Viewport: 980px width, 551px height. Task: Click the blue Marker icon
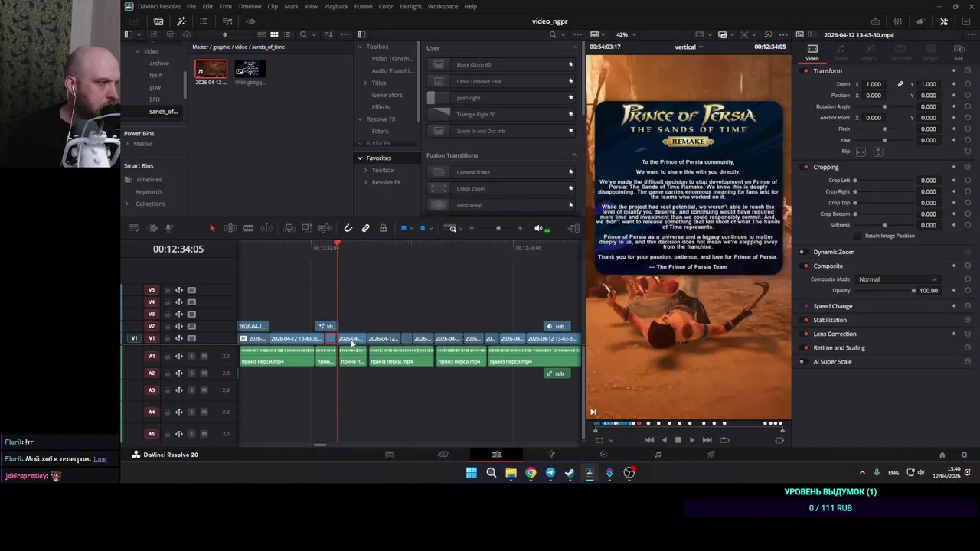click(422, 228)
